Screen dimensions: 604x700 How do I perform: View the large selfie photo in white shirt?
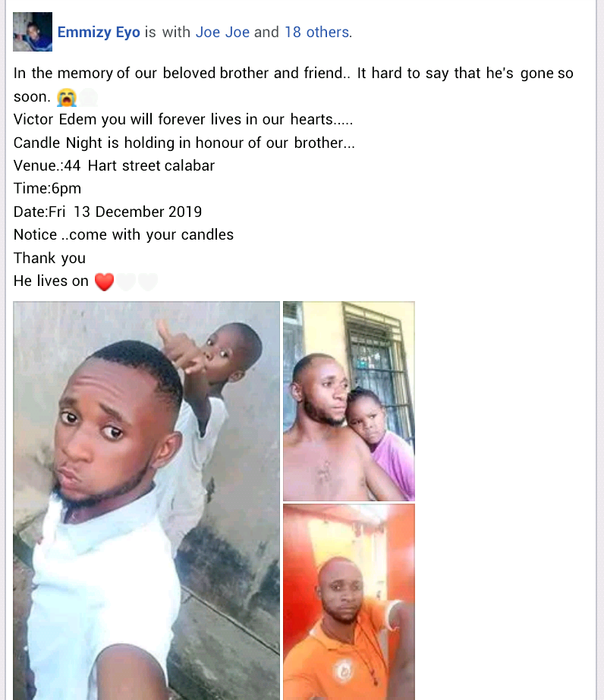coord(146,501)
